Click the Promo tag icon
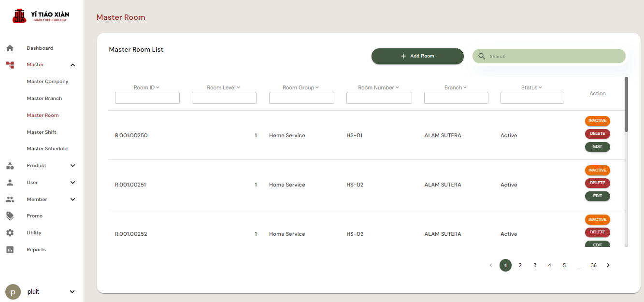Viewport: 644px width, 302px height. 10,216
